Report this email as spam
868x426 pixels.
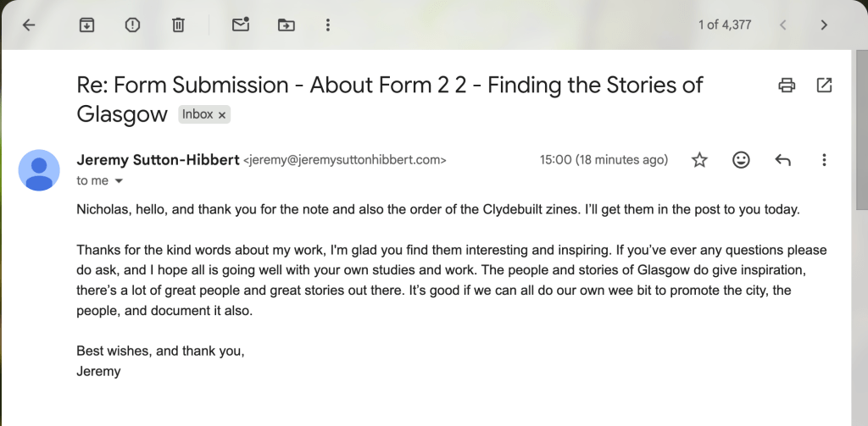point(132,25)
